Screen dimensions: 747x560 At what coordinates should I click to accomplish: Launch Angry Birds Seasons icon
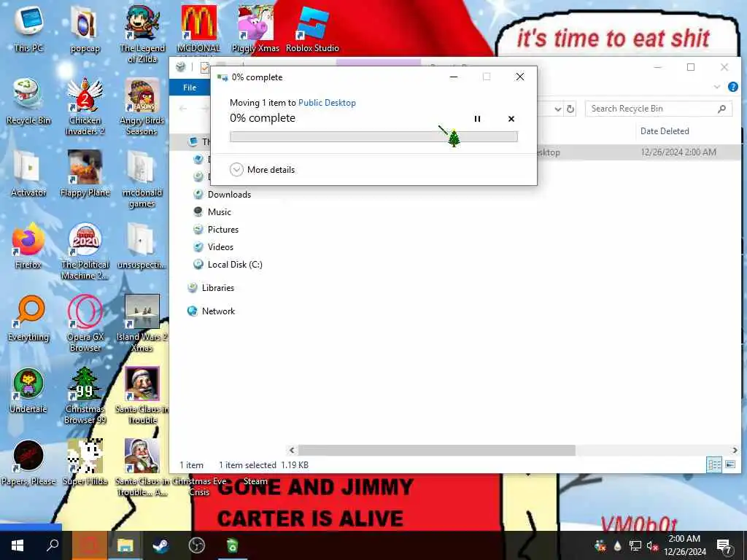point(142,106)
